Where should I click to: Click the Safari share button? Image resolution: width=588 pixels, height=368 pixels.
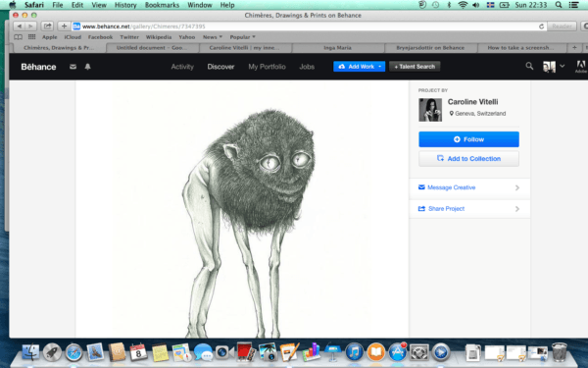coord(47,26)
